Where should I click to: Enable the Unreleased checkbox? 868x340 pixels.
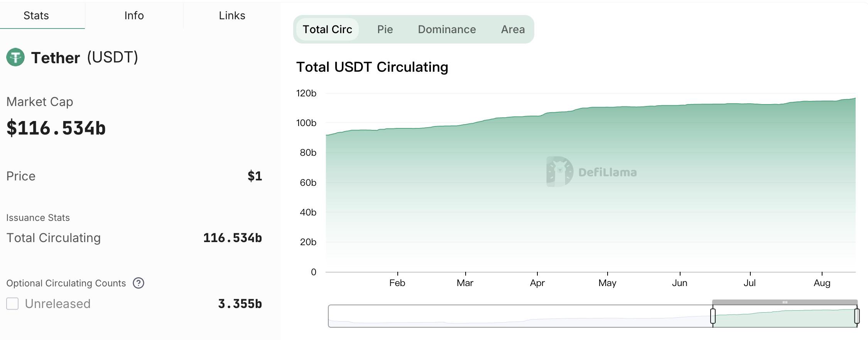12,304
